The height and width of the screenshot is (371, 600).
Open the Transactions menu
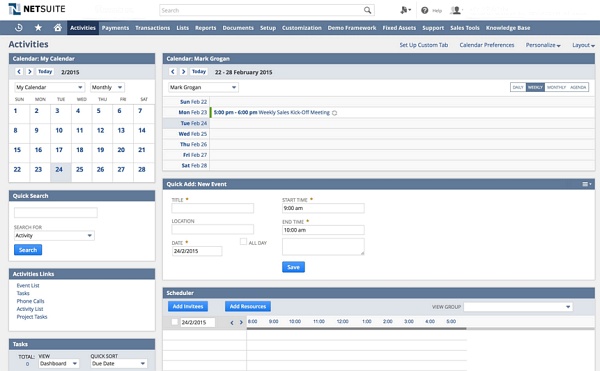152,28
